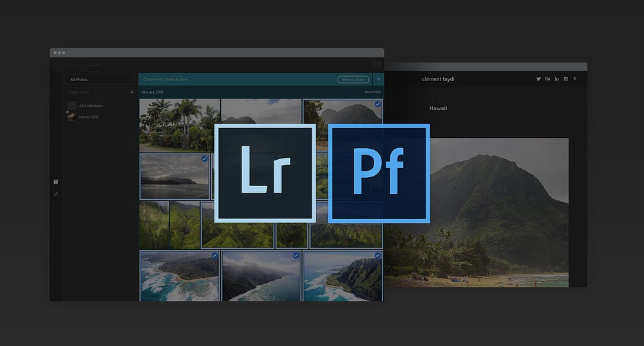Click lower icon in Lightroom left rail

click(x=56, y=194)
